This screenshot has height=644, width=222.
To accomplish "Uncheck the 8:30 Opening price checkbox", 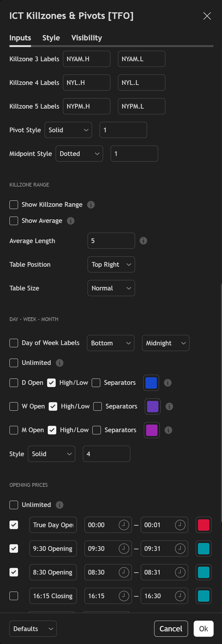I will (14, 572).
